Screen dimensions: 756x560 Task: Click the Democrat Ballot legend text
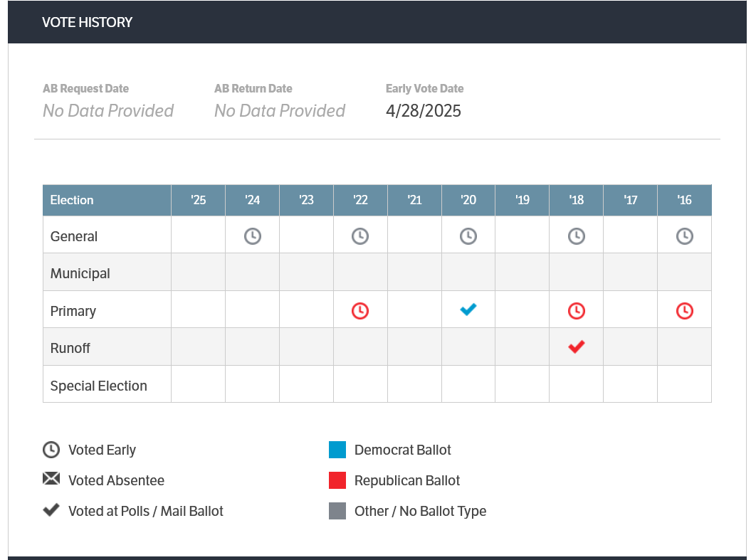point(403,450)
